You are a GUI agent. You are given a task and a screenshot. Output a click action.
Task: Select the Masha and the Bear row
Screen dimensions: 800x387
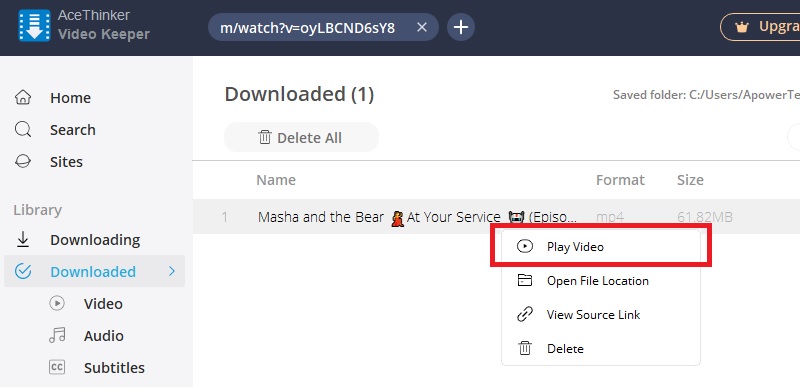[496, 217]
